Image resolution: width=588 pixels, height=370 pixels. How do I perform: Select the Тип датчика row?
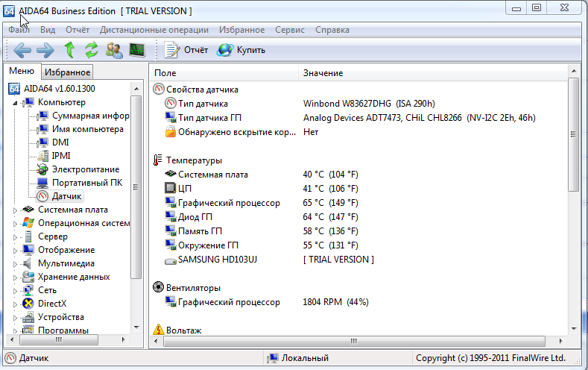tap(358, 104)
